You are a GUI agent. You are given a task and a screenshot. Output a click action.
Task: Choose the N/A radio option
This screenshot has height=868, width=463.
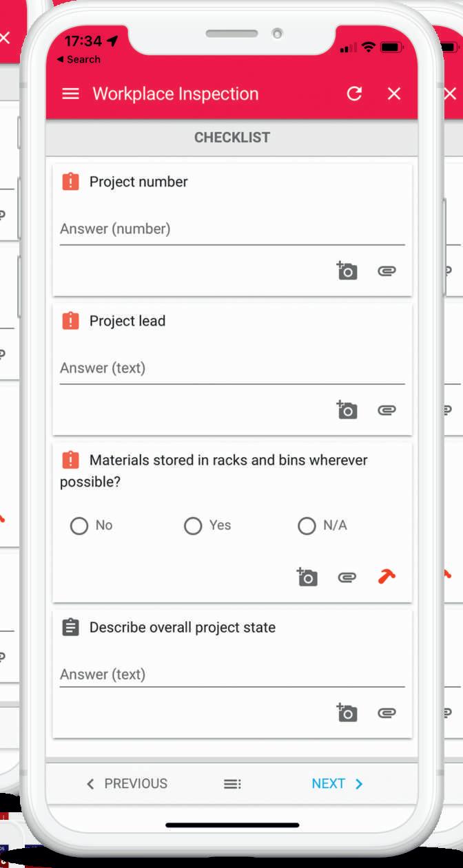tap(307, 526)
